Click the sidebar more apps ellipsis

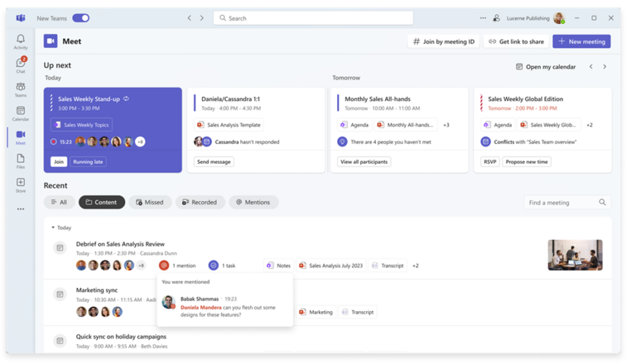click(x=20, y=209)
